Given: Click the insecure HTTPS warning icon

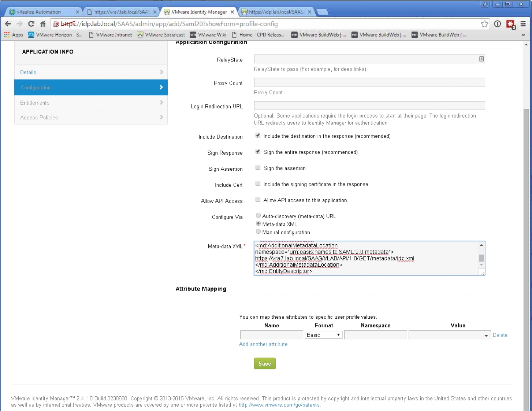Looking at the screenshot, I should pos(56,24).
